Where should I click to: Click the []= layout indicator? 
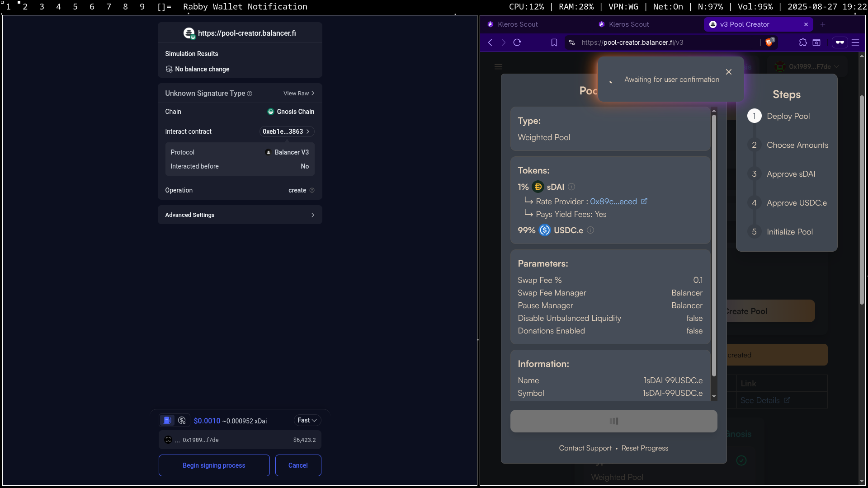coord(164,6)
